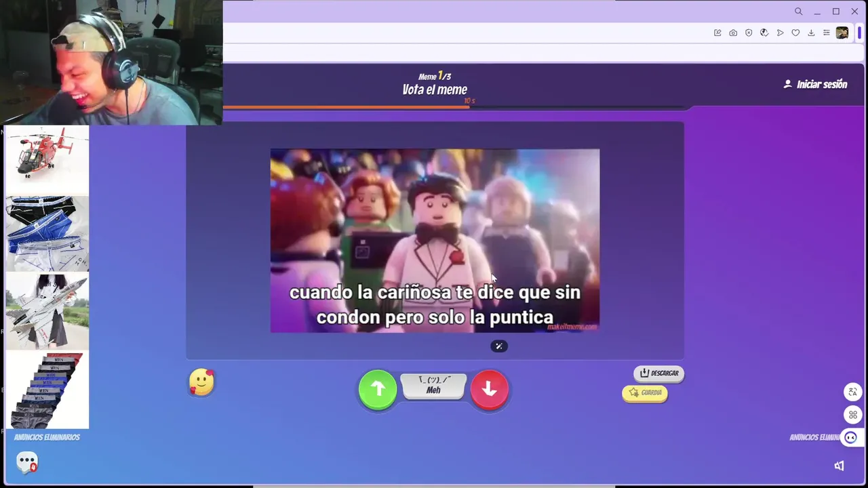The height and width of the screenshot is (488, 868).
Task: Open the assistant face floating button
Action: coord(851,438)
